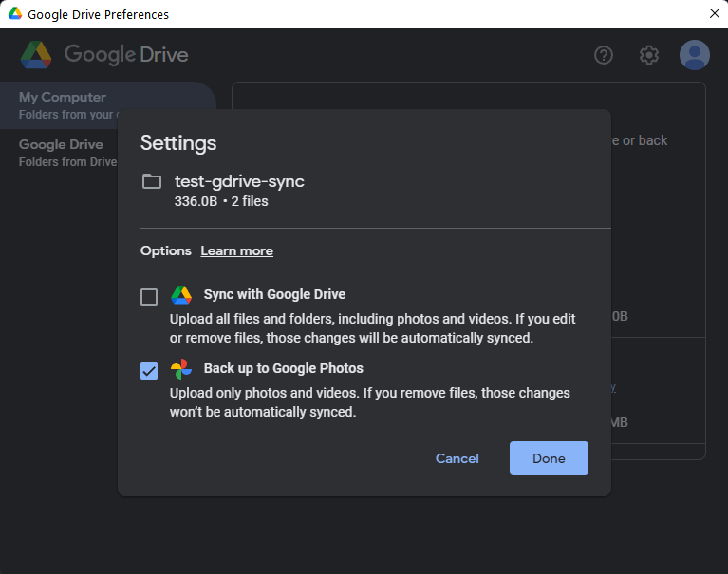728x574 pixels.
Task: Confirm settings with the Done button
Action: 549,458
